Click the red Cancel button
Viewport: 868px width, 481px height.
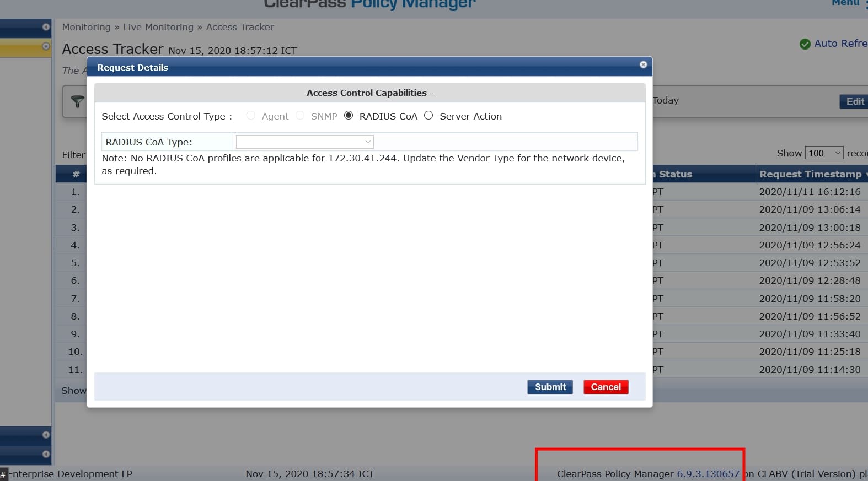pos(606,387)
